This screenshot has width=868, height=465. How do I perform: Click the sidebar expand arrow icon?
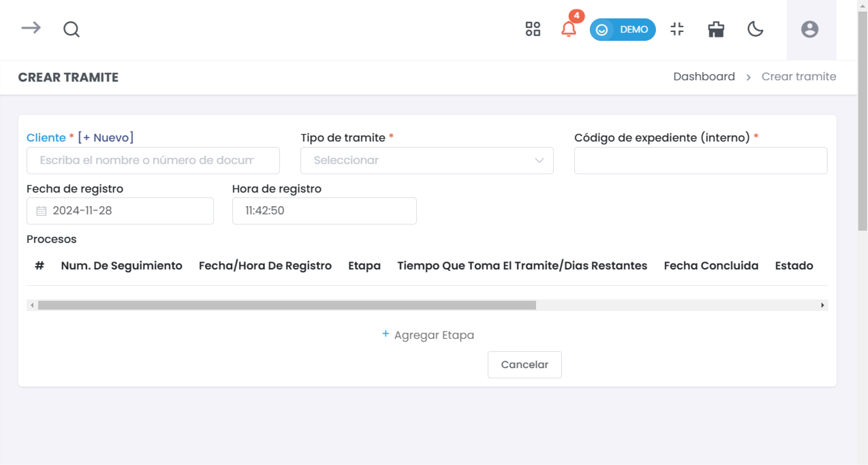pyautogui.click(x=31, y=28)
